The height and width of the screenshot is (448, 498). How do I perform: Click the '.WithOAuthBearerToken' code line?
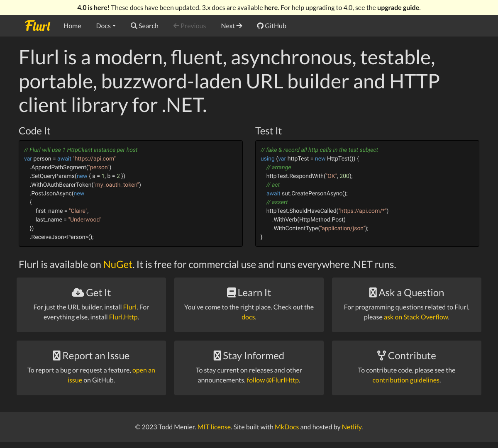[x=85, y=185]
